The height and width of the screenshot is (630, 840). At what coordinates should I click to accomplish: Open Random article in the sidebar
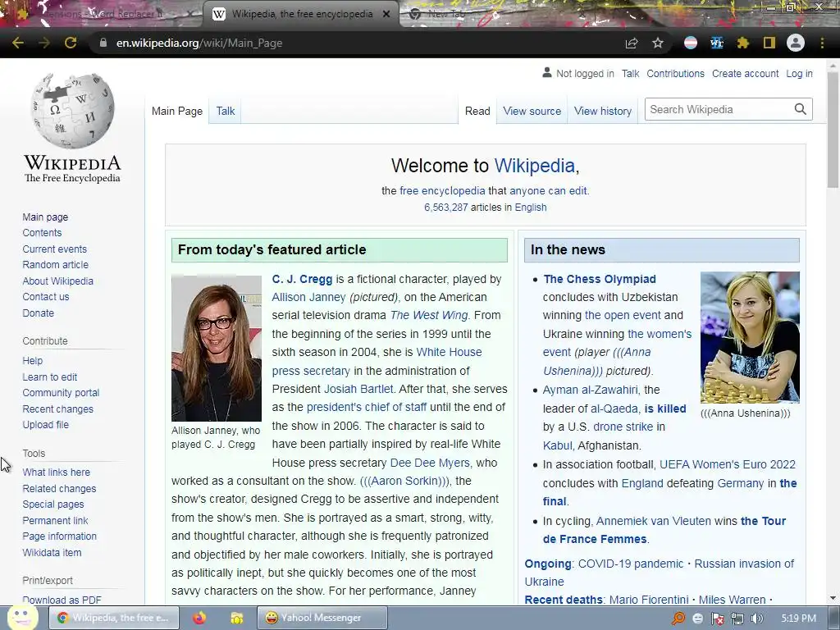coord(55,265)
